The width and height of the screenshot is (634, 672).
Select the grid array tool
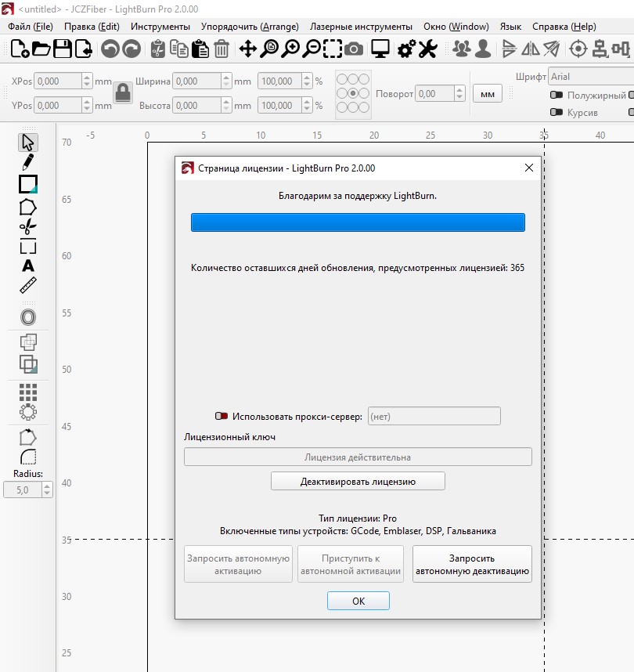point(27,392)
